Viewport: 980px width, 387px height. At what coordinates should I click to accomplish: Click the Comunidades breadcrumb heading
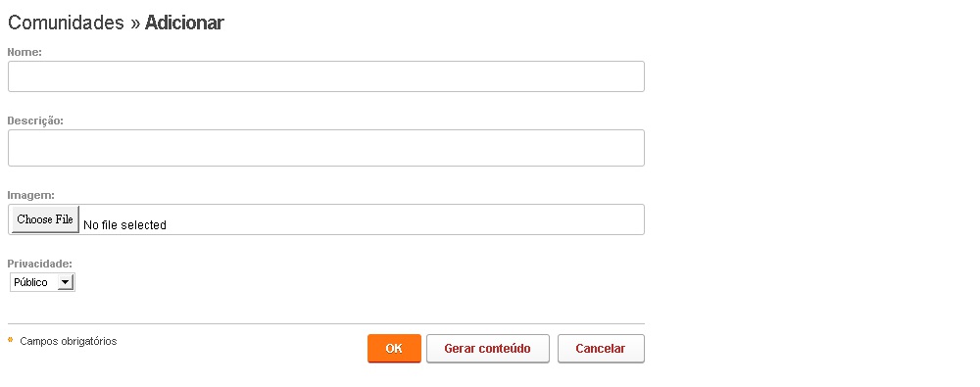(x=66, y=24)
